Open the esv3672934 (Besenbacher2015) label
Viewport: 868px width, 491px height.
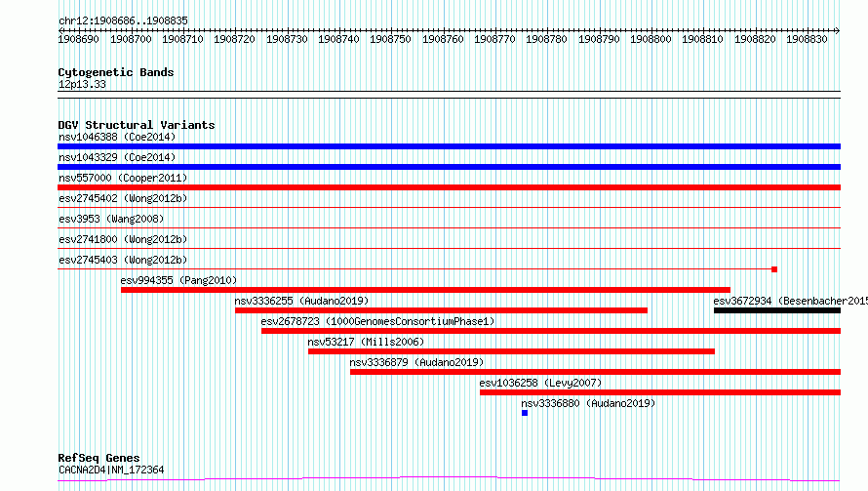(791, 301)
